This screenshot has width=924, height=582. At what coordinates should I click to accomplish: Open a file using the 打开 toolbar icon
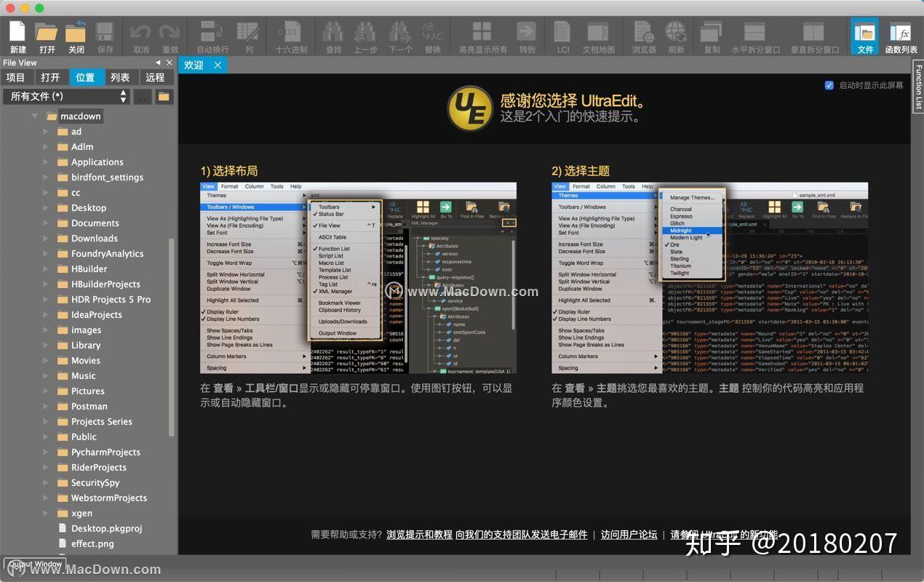(45, 36)
